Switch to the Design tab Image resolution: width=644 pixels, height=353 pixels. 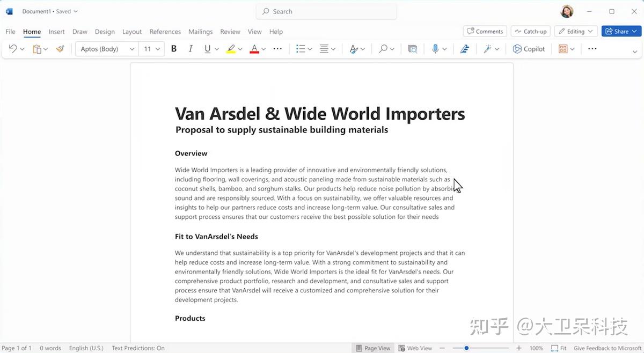coord(105,32)
